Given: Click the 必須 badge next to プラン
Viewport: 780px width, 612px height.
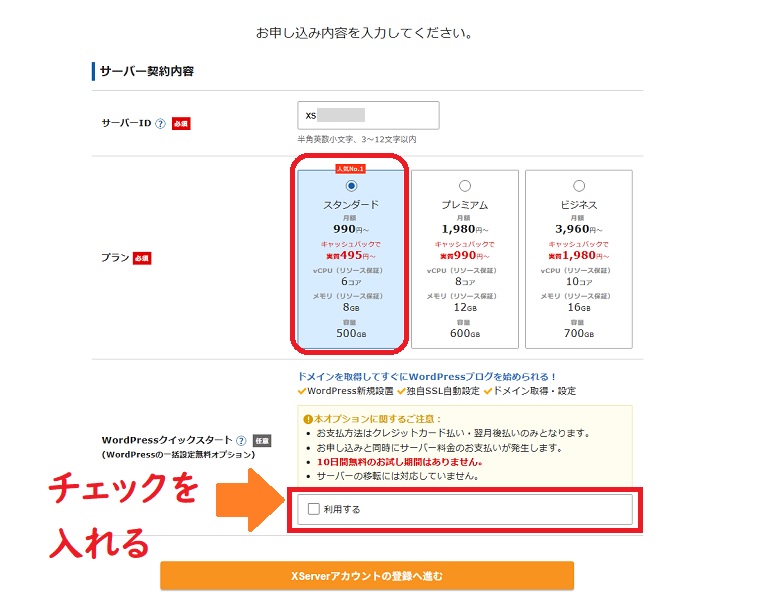Looking at the screenshot, I should tap(142, 258).
